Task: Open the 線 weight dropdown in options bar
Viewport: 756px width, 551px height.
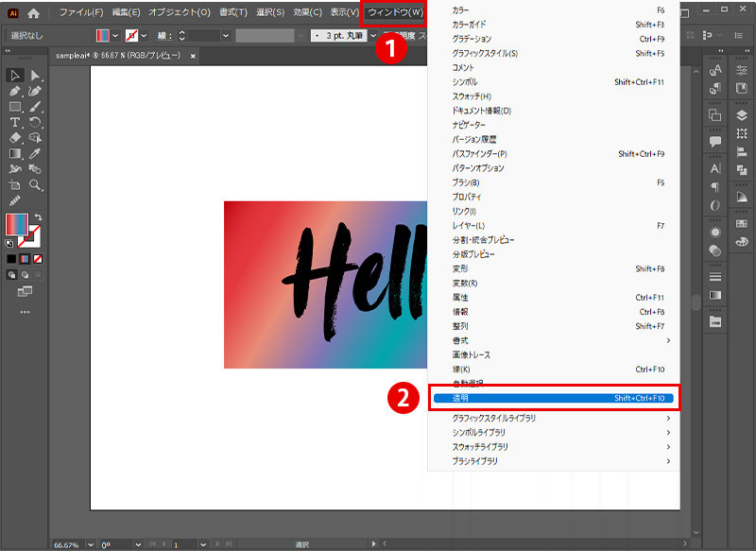Action: pos(224,36)
